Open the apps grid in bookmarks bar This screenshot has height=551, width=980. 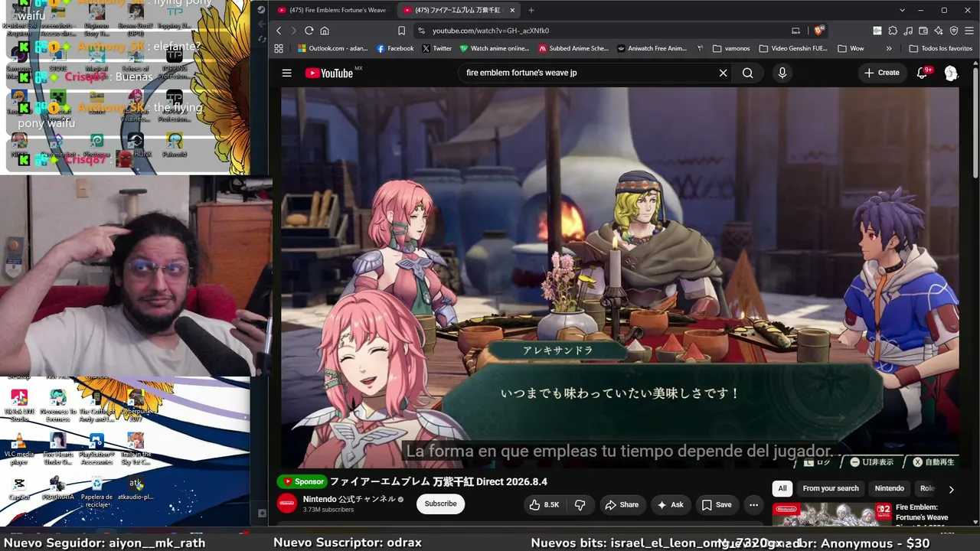pyautogui.click(x=279, y=48)
